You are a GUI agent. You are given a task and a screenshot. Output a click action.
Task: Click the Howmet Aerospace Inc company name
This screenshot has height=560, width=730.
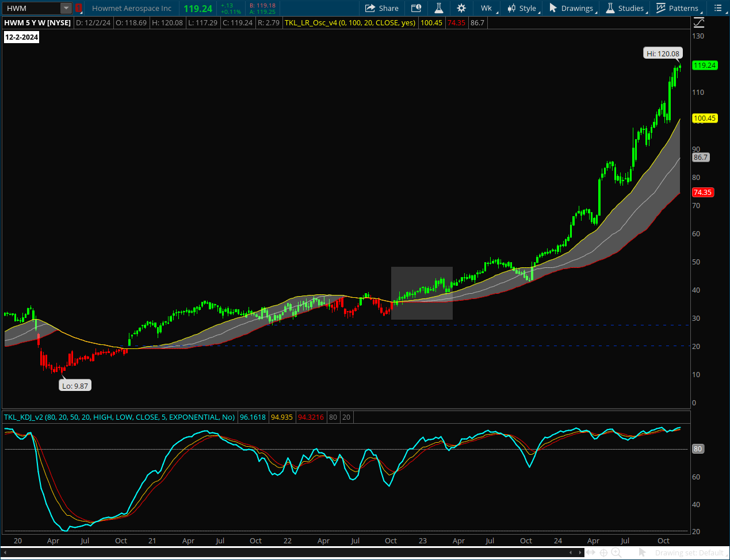click(132, 8)
